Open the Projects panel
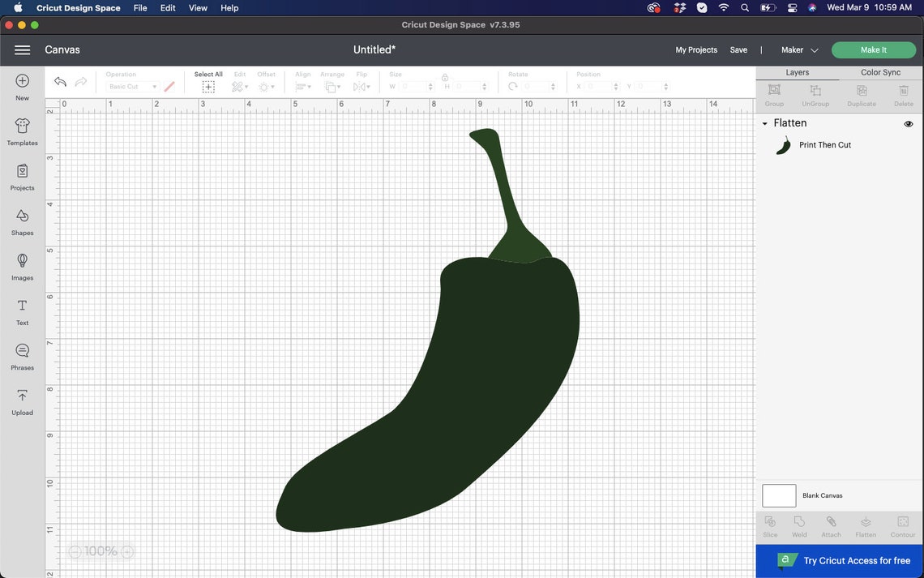This screenshot has width=924, height=578. point(22,174)
